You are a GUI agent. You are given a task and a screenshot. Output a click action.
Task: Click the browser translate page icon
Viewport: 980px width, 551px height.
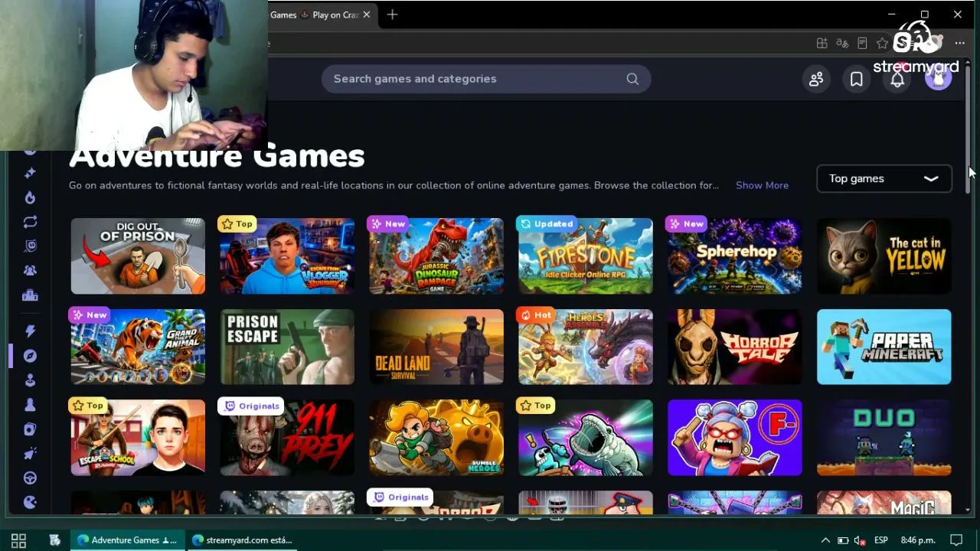tap(842, 44)
